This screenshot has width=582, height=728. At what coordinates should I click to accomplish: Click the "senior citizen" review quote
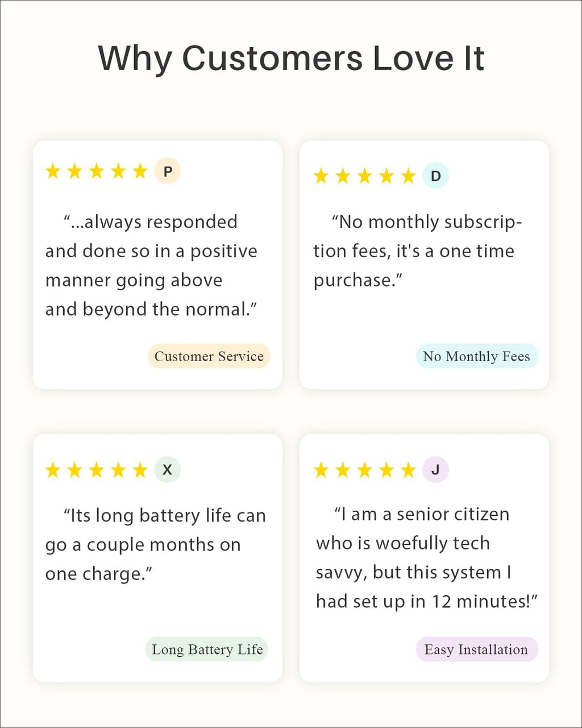[x=425, y=557]
